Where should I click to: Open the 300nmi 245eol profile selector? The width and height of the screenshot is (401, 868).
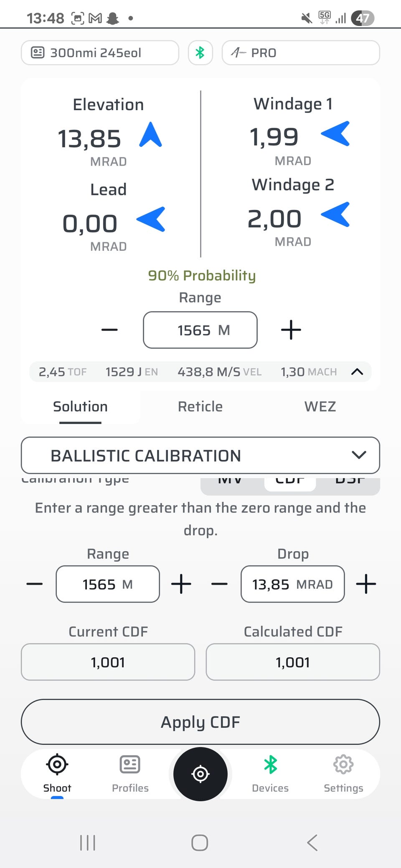click(x=100, y=53)
